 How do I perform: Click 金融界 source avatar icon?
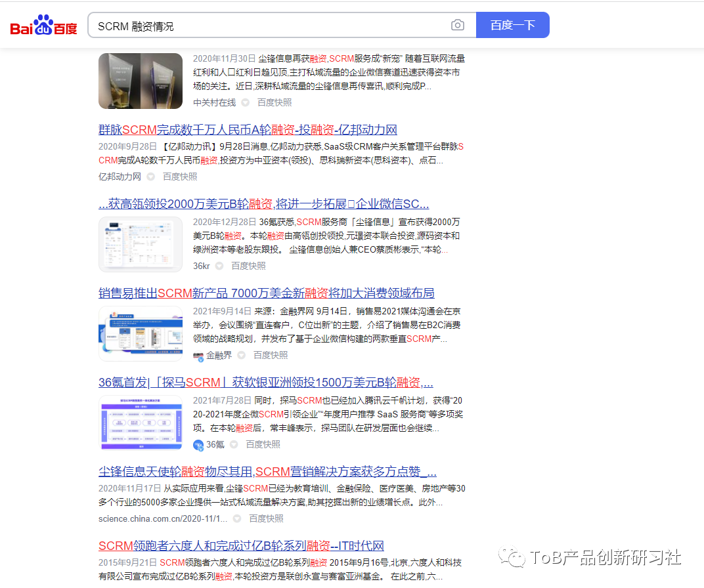198,356
